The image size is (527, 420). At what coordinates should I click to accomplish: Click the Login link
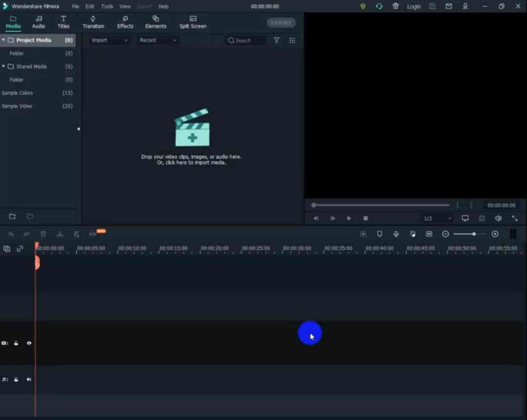tap(414, 6)
